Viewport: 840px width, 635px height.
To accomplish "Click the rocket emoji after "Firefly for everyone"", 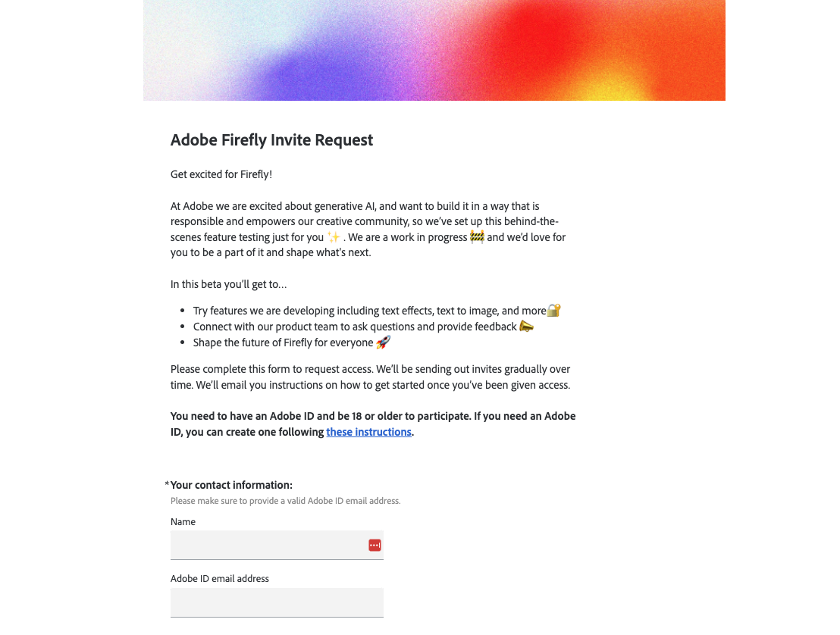I will pos(382,342).
